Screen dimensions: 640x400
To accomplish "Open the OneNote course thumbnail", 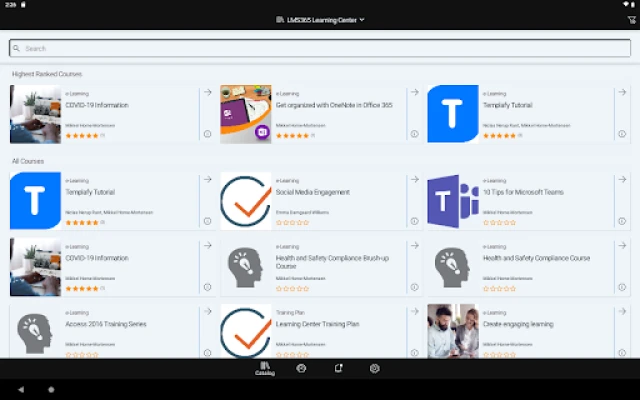I will tap(246, 114).
